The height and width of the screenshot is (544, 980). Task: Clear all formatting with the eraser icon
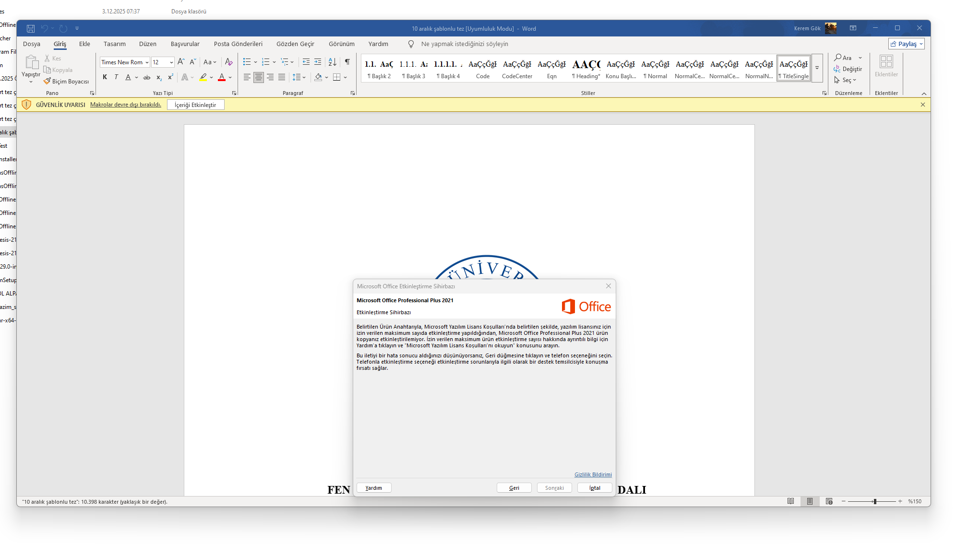229,62
